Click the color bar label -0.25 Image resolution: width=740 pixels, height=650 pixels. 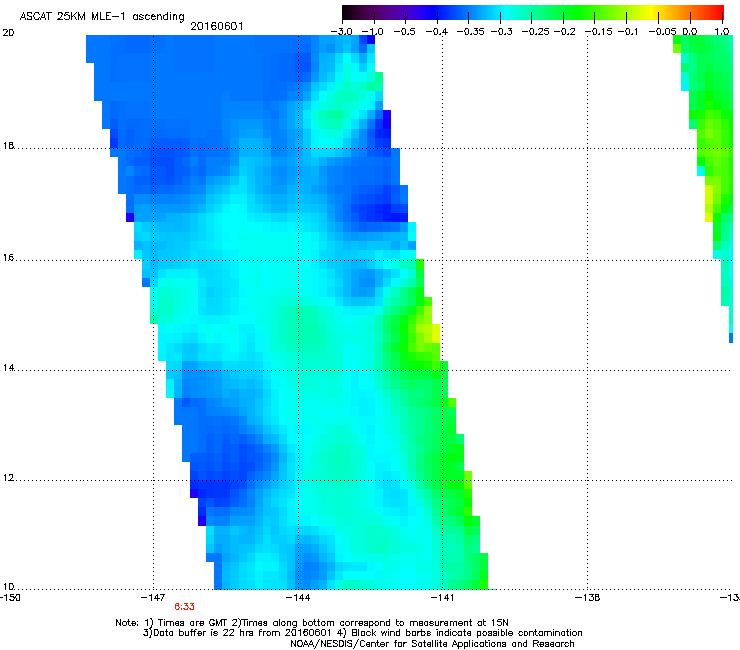click(x=535, y=32)
